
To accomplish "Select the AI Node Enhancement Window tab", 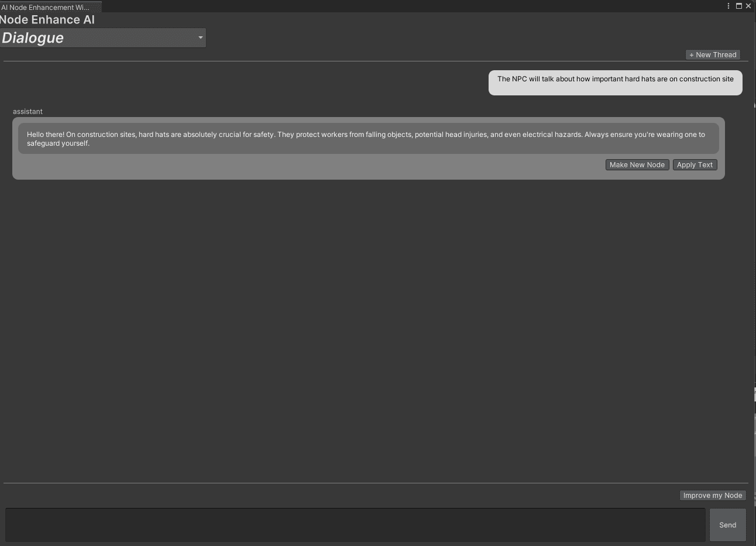I will click(50, 7).
